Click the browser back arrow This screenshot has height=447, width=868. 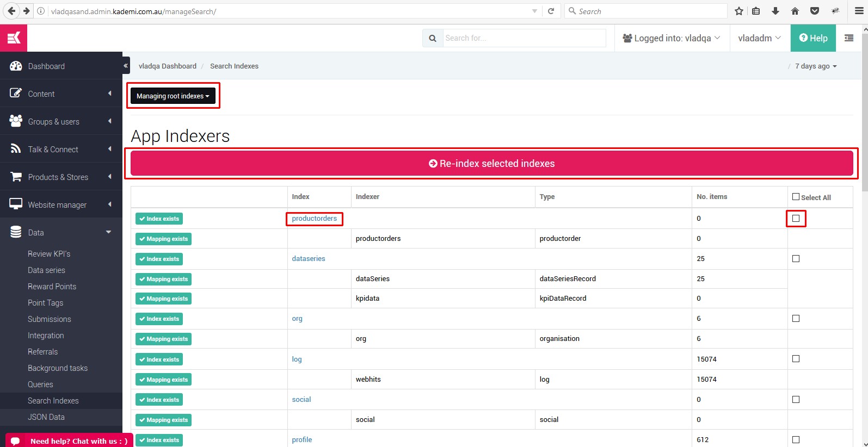11,11
